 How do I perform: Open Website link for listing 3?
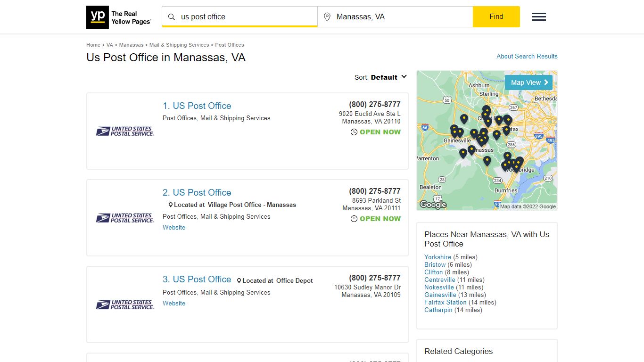174,303
